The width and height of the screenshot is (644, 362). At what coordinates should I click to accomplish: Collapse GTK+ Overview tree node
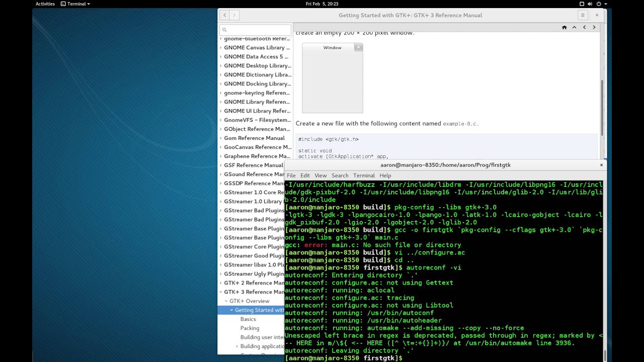(x=226, y=301)
